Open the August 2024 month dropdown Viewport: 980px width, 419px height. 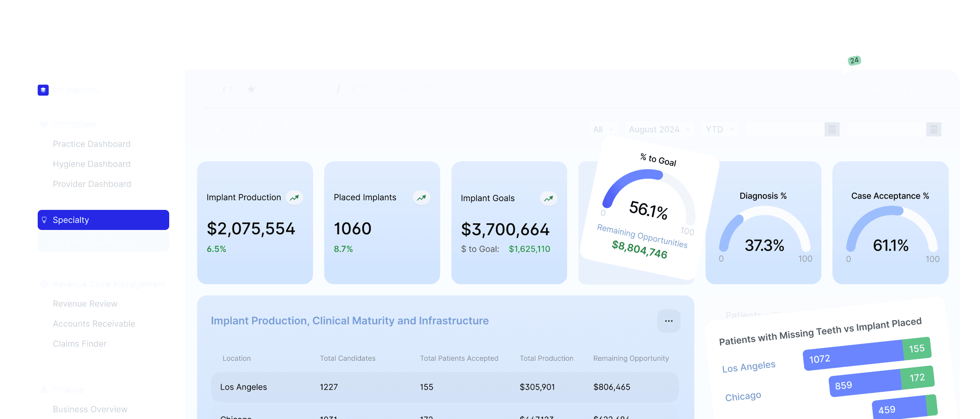pos(659,129)
